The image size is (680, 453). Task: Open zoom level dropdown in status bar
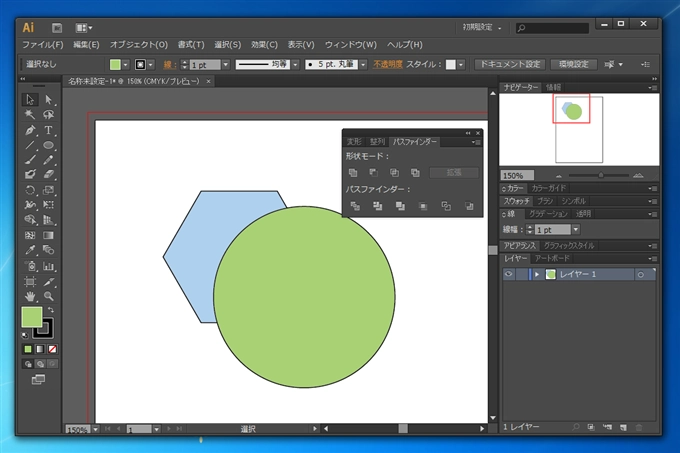click(x=95, y=429)
